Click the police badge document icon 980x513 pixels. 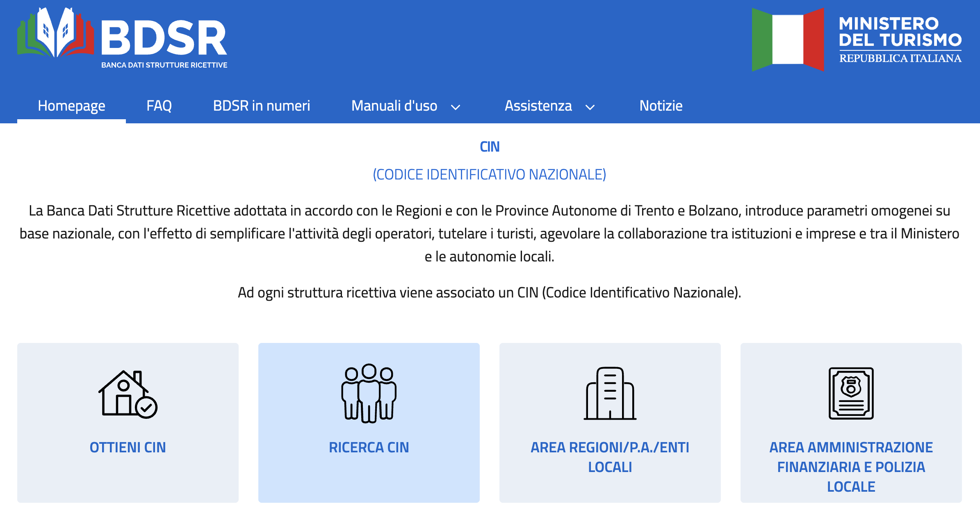click(x=851, y=393)
